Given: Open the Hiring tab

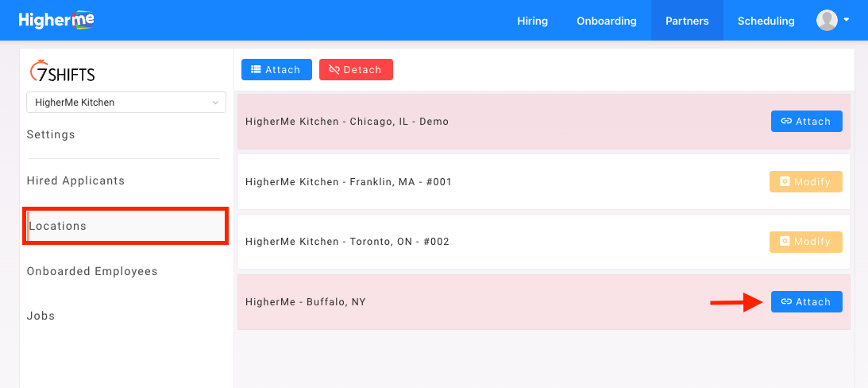Looking at the screenshot, I should click(532, 21).
